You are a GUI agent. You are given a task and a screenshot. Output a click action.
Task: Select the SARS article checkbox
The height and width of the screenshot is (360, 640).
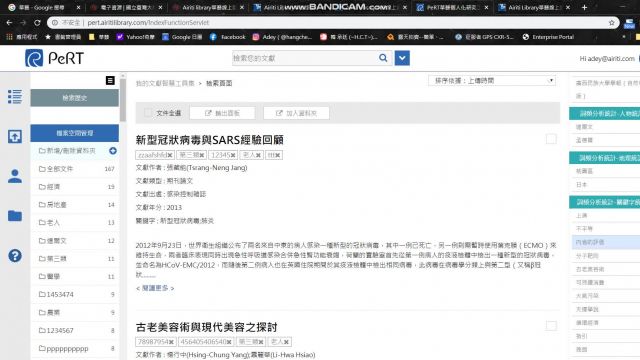pyautogui.click(x=551, y=139)
